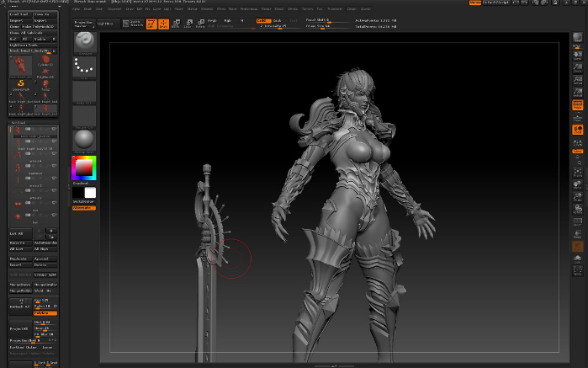Open the Dots stroke type picker
The image size is (588, 368).
(x=85, y=67)
